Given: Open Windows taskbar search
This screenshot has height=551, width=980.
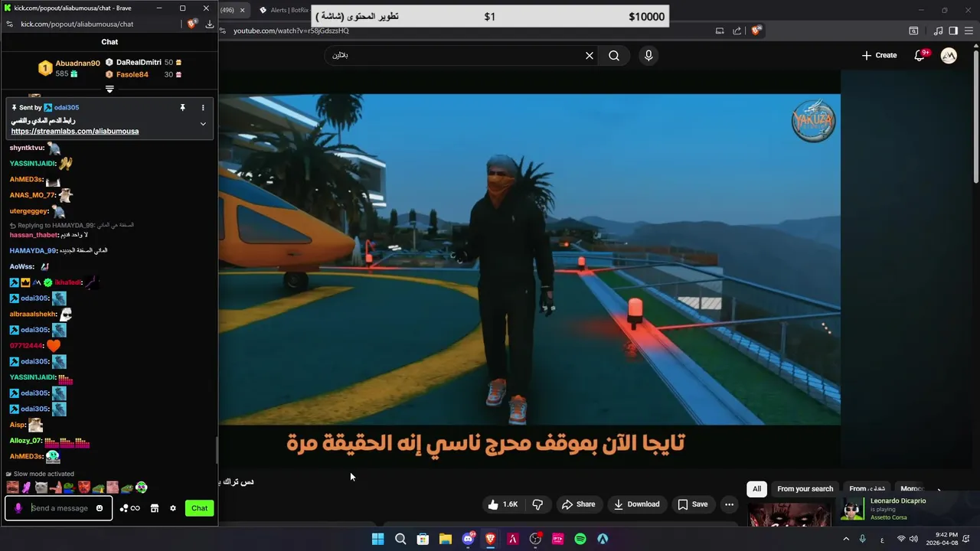Looking at the screenshot, I should tap(400, 539).
